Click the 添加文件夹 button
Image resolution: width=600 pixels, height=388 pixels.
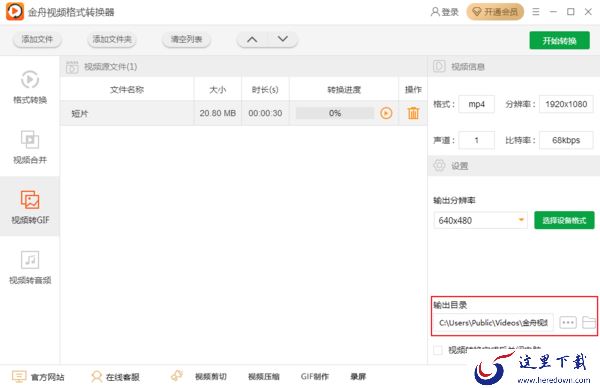(112, 39)
